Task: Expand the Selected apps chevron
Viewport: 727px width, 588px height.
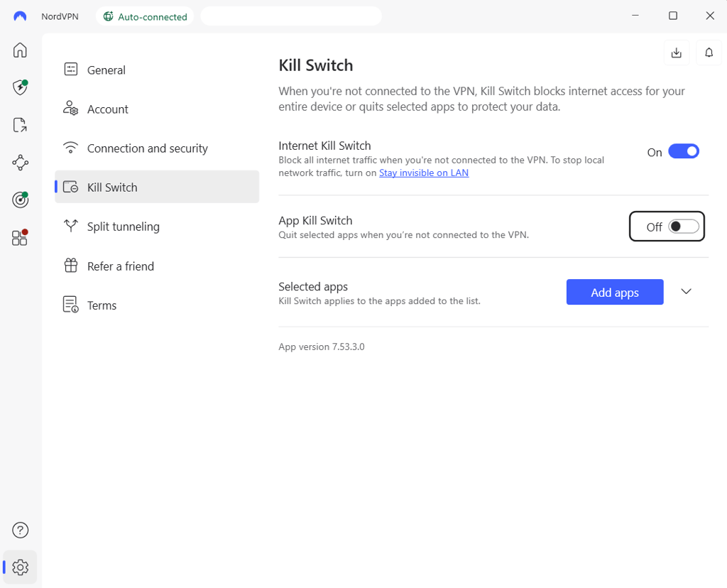Action: click(687, 292)
